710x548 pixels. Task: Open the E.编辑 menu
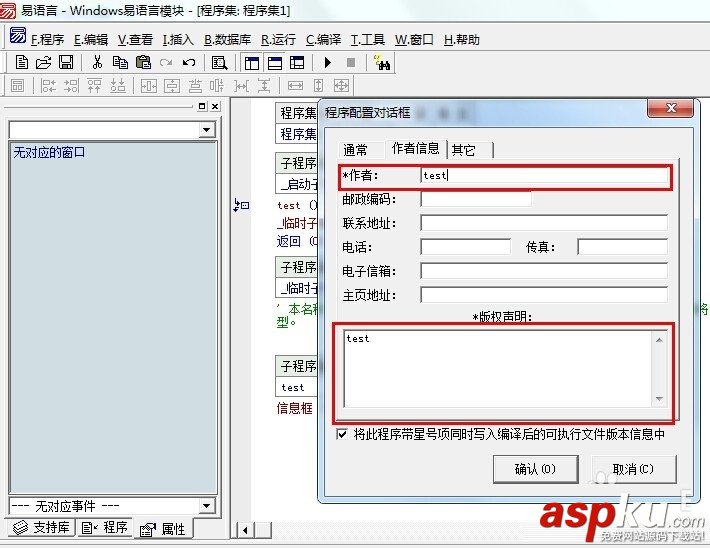(91, 40)
